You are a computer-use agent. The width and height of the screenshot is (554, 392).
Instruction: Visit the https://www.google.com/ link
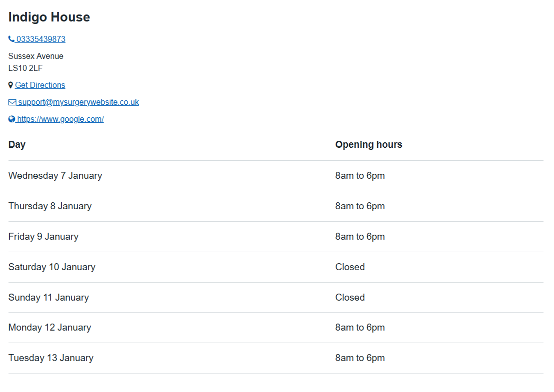click(x=60, y=119)
